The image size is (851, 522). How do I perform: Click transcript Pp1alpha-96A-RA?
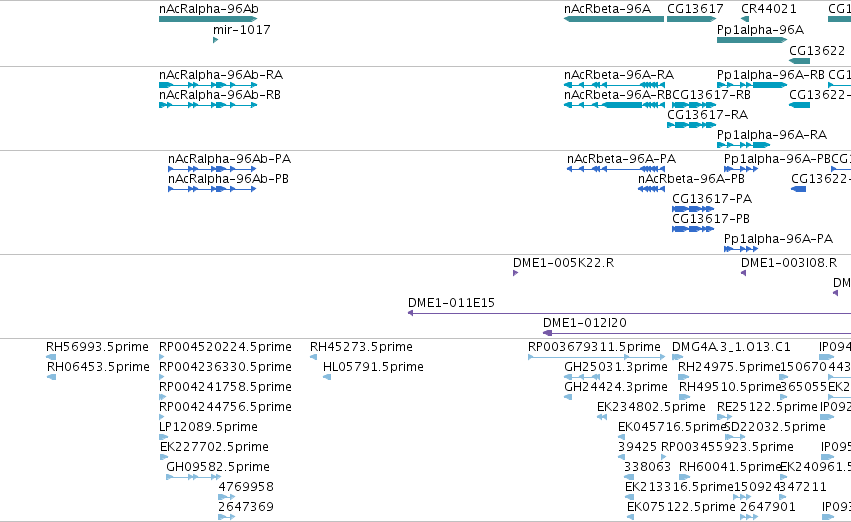[x=744, y=145]
